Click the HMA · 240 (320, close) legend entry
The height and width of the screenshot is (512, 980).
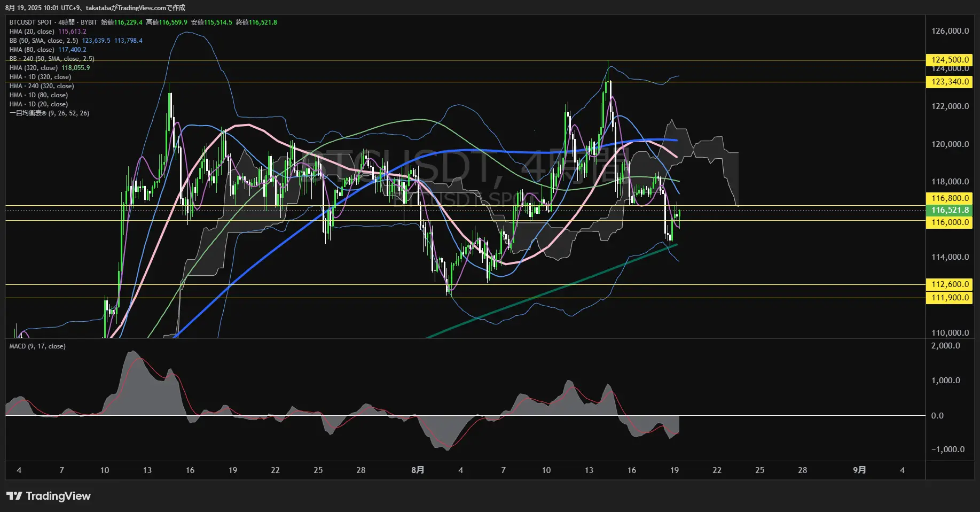42,86
